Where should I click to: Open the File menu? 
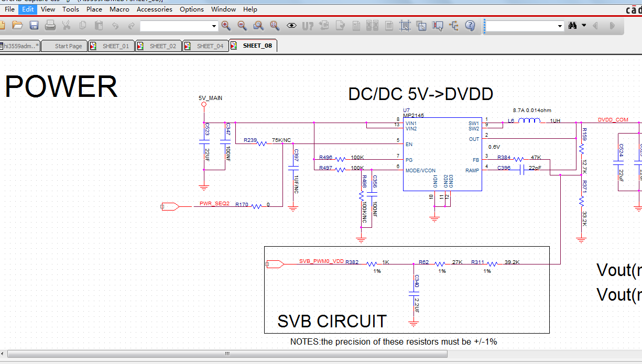click(9, 9)
